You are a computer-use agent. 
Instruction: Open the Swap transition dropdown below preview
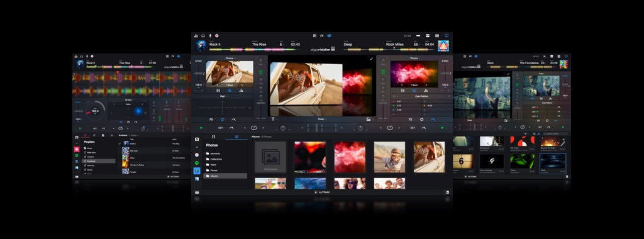click(x=321, y=119)
